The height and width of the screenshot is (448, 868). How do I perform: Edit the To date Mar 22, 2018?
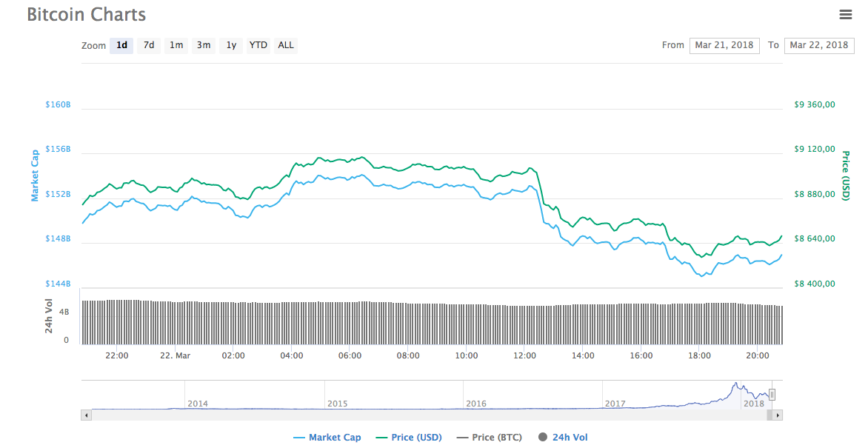click(819, 45)
